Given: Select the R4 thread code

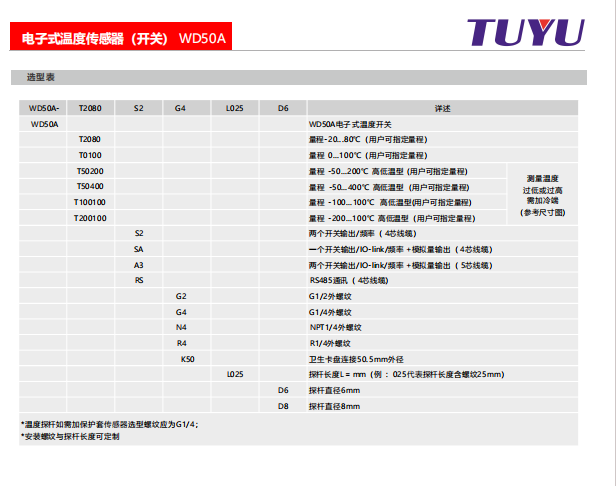Looking at the screenshot, I should tap(181, 342).
